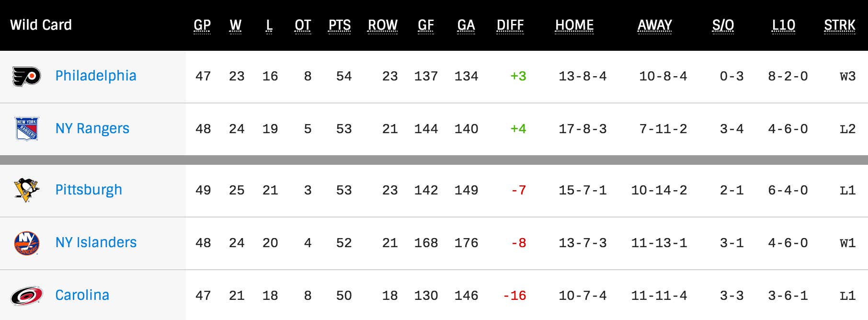868x320 pixels.
Task: Click the Philadelphia Flyers logo icon
Action: coord(26,76)
